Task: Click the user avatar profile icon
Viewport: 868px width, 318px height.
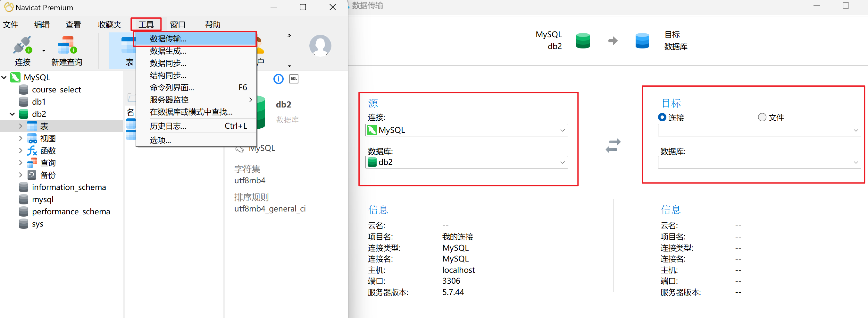Action: 320,46
